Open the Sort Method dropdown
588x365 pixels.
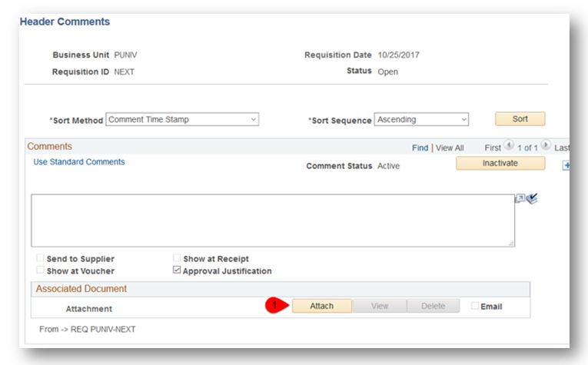pos(182,119)
